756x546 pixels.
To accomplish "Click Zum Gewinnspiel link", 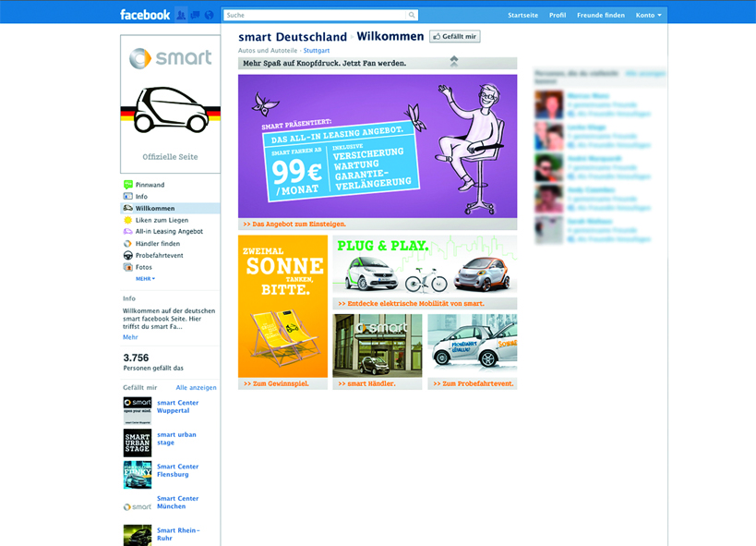I will pyautogui.click(x=276, y=383).
